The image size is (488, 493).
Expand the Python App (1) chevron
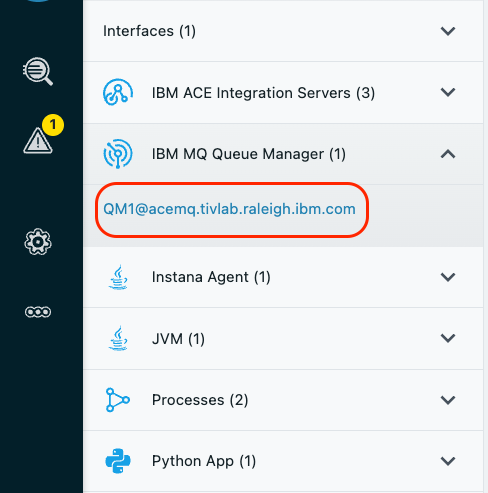pos(448,461)
